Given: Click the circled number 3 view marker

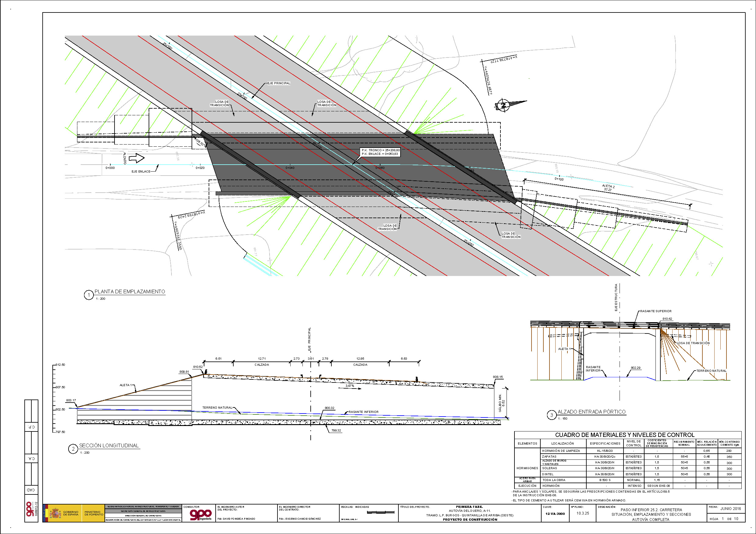Looking at the screenshot, I should pos(552,415).
